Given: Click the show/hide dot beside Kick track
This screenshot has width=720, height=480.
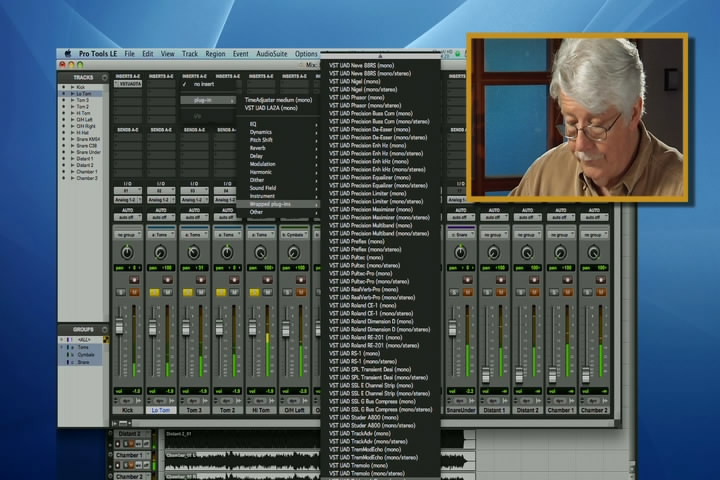Looking at the screenshot, I should [64, 87].
